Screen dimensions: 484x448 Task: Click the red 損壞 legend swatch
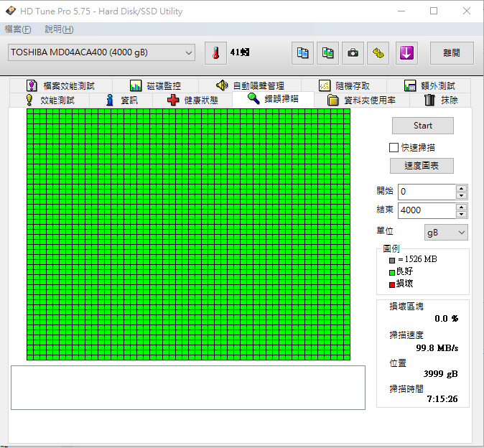click(x=392, y=285)
